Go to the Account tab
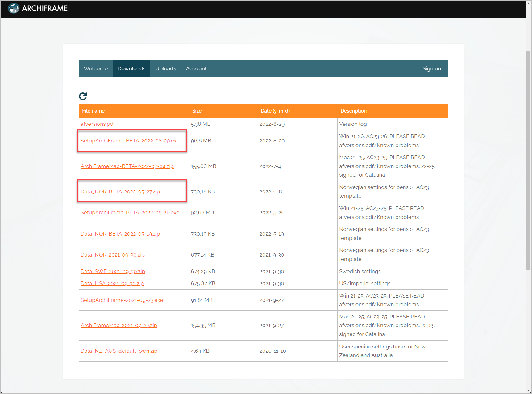Image resolution: width=532 pixels, height=394 pixels. point(196,68)
